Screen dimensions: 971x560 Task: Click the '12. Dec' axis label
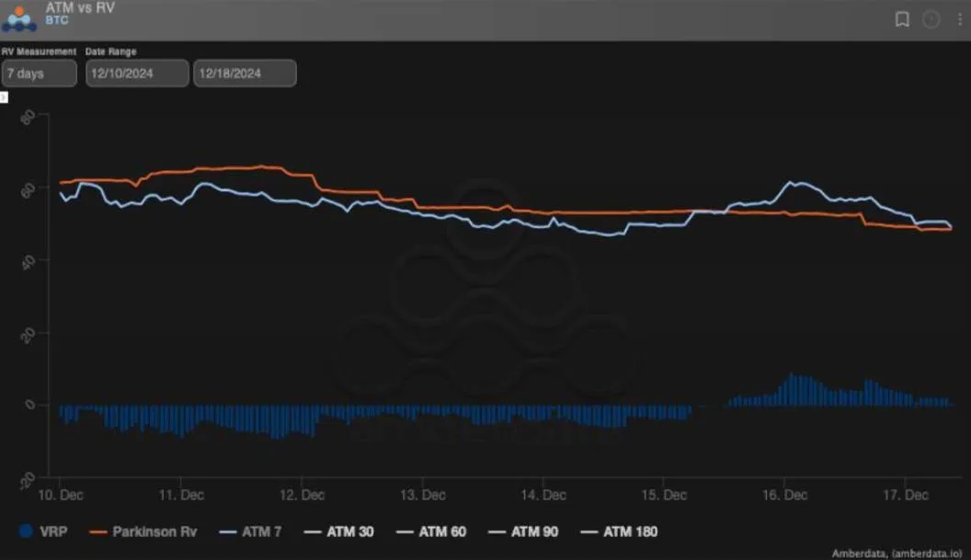point(302,495)
